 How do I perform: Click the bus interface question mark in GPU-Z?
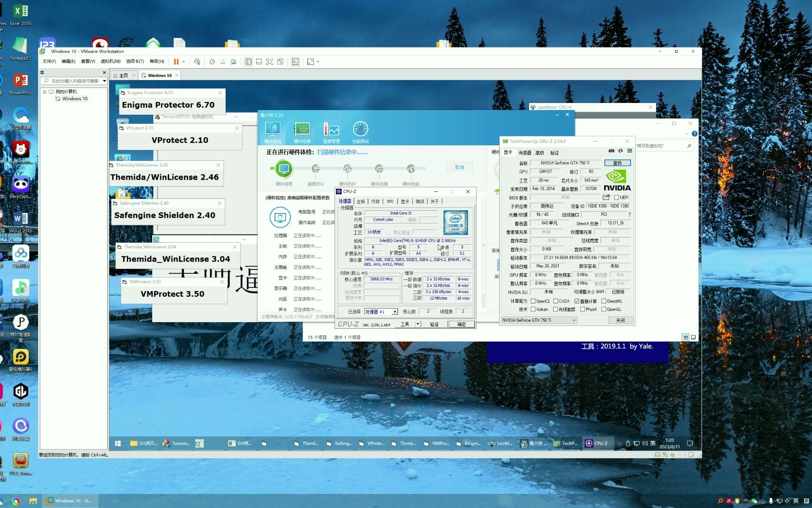(x=629, y=214)
